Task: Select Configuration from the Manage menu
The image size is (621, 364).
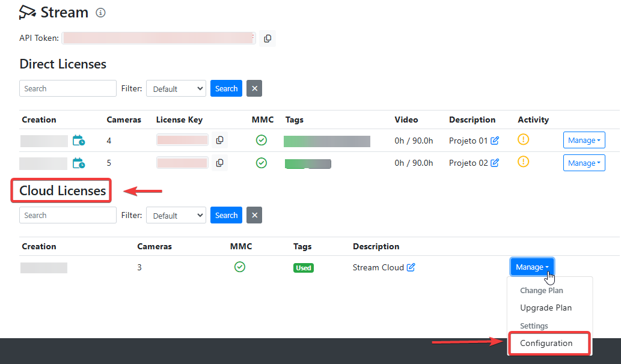Action: 546,344
